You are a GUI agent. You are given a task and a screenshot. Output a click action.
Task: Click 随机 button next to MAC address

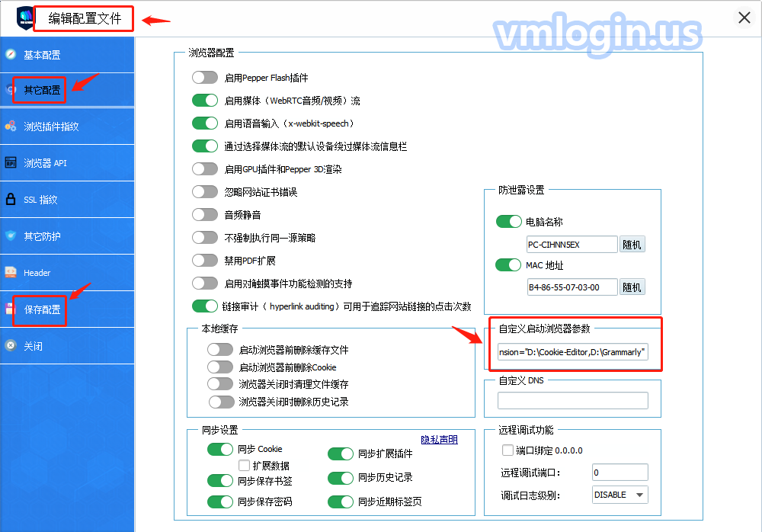pos(632,287)
